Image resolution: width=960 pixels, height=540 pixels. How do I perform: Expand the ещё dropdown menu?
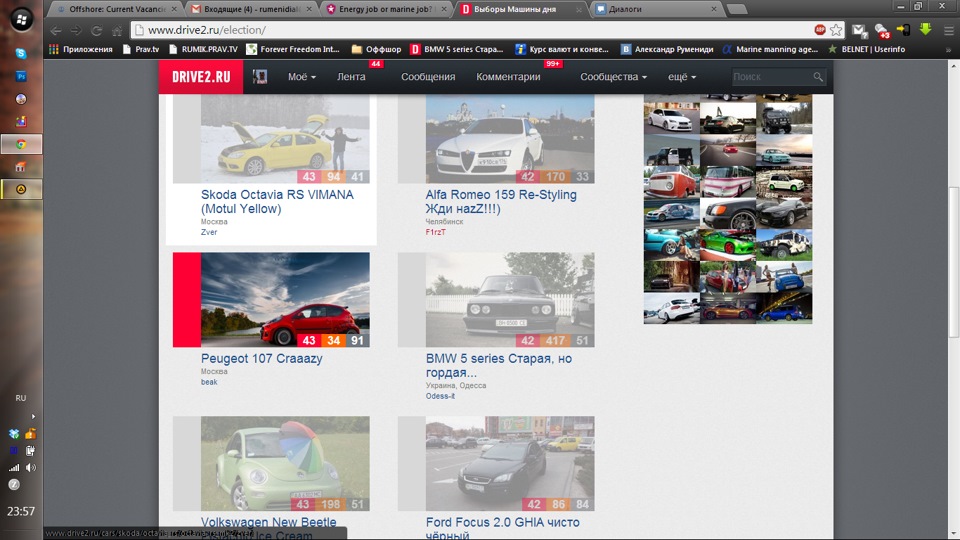click(682, 77)
